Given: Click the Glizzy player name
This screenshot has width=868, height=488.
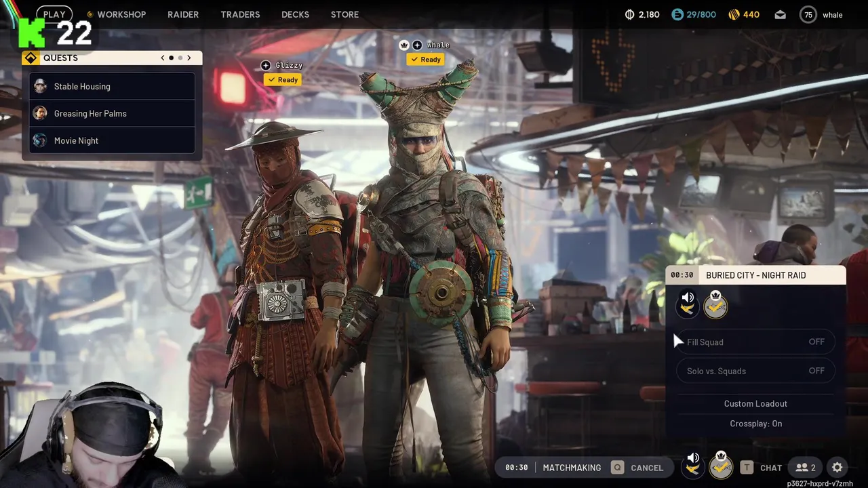Looking at the screenshot, I should 289,65.
